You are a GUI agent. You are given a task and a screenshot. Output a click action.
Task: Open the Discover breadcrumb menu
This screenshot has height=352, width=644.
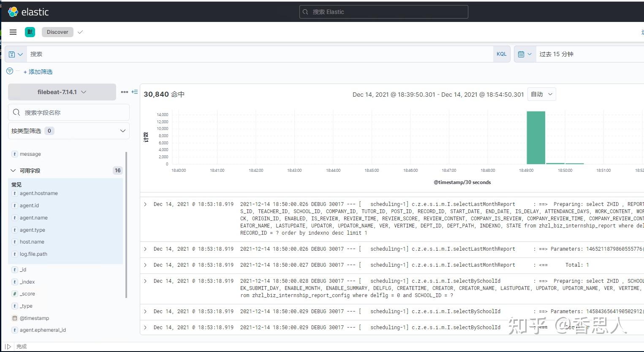pos(57,32)
